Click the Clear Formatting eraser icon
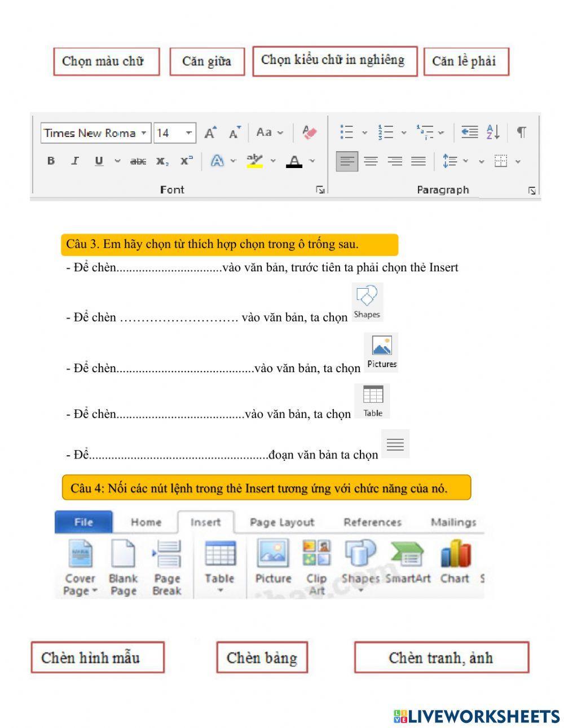564x728 pixels. 309,133
